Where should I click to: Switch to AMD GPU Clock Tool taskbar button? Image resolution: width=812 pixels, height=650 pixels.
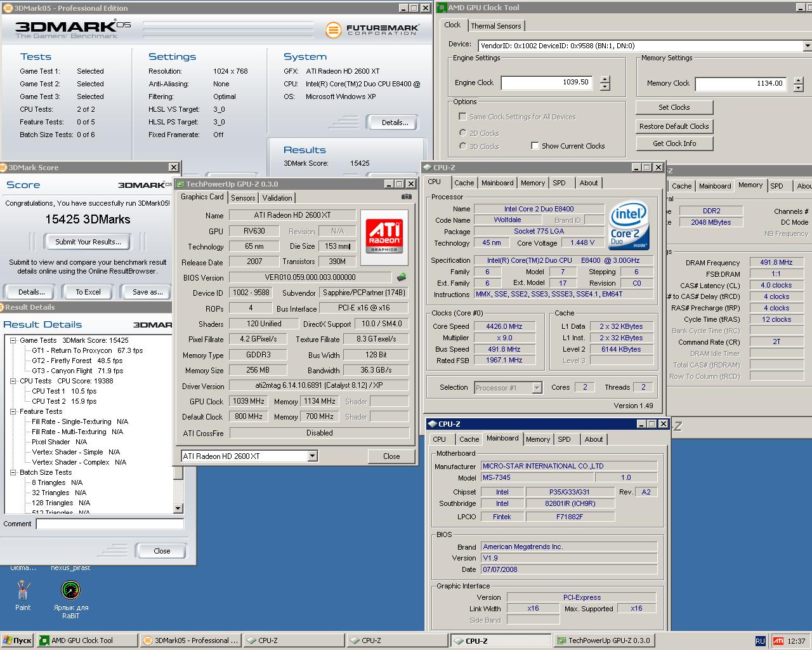pos(87,640)
